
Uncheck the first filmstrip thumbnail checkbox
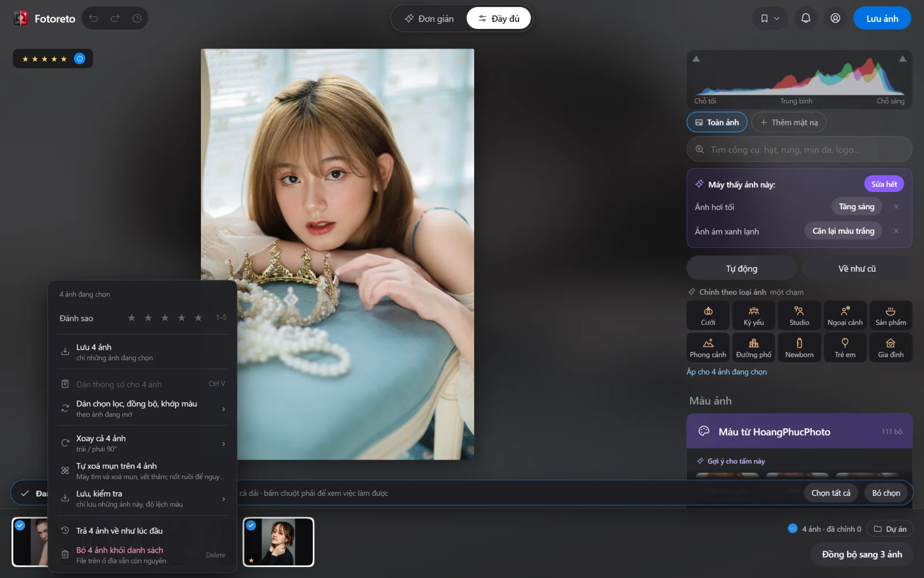pyautogui.click(x=20, y=525)
